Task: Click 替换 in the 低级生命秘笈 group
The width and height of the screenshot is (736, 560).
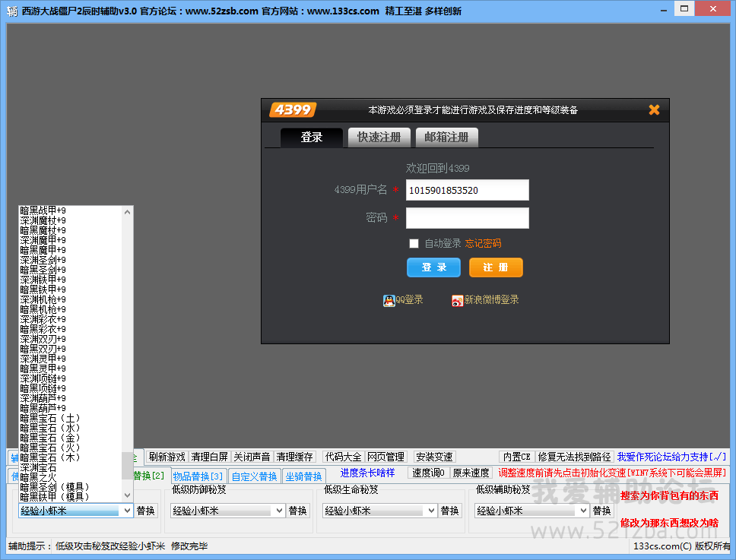Action: [x=449, y=511]
